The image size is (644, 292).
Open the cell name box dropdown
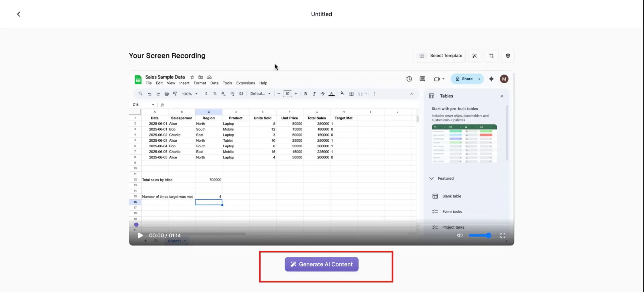[153, 105]
